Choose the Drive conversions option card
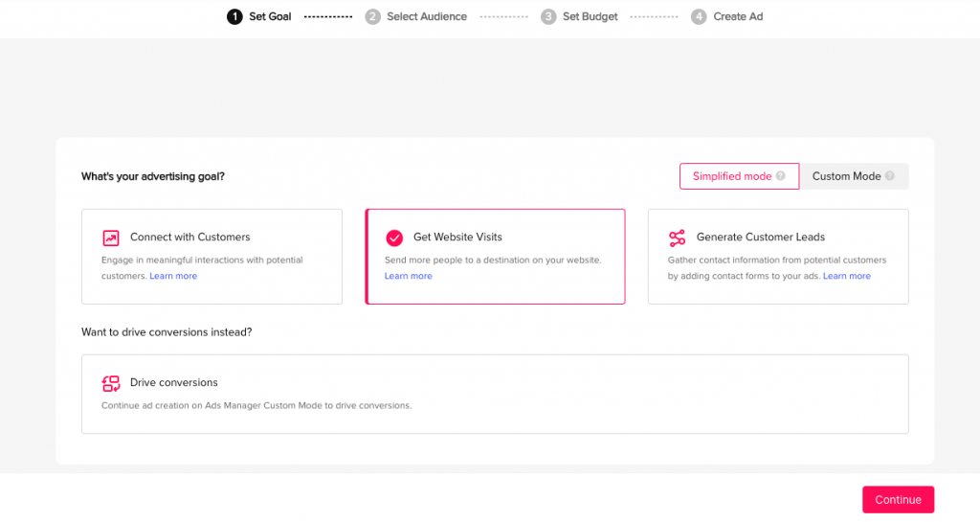The height and width of the screenshot is (522, 980). (495, 394)
